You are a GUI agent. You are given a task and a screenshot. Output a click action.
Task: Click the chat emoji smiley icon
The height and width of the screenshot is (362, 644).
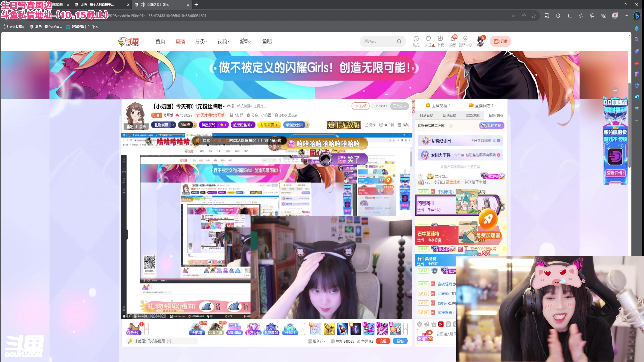[419, 324]
